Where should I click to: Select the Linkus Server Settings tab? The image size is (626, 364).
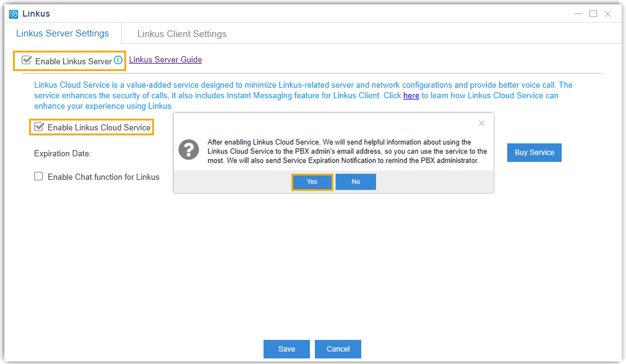[x=62, y=33]
